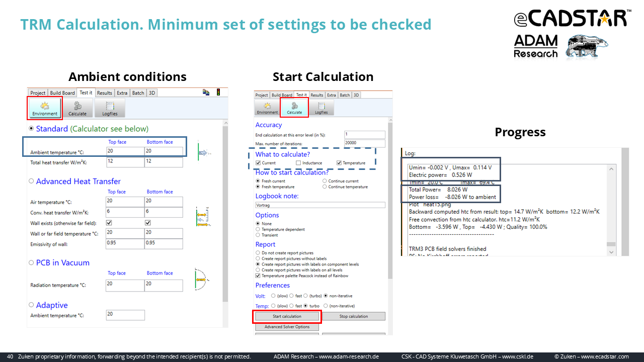Click Start calculation button
Viewport: 644px width, 362px height.
[x=287, y=316]
